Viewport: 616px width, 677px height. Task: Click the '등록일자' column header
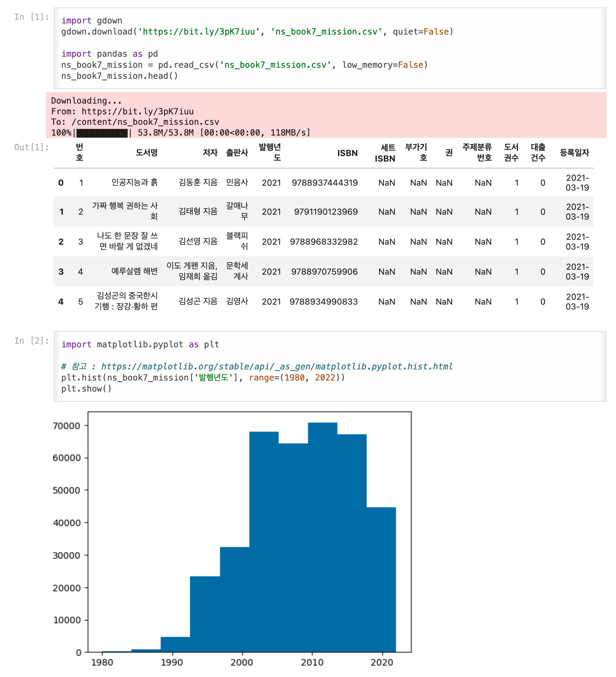click(574, 152)
